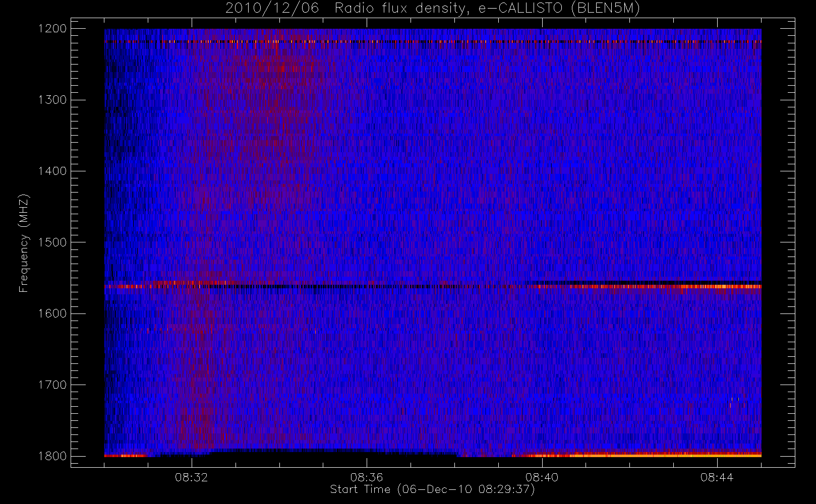Click the 'Frequency (MHZ)' axis label
Image resolution: width=816 pixels, height=504 pixels.
[x=24, y=243]
